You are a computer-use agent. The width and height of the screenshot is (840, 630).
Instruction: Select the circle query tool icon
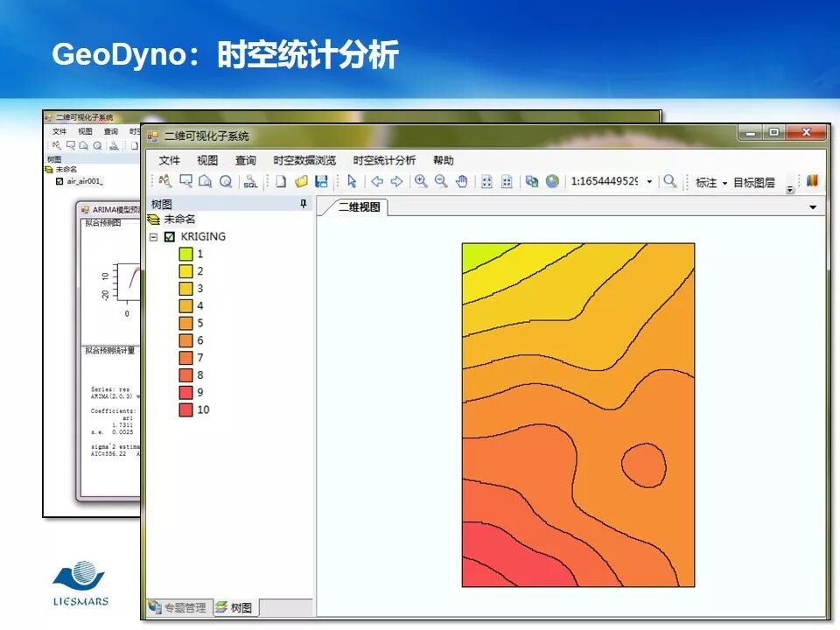226,181
